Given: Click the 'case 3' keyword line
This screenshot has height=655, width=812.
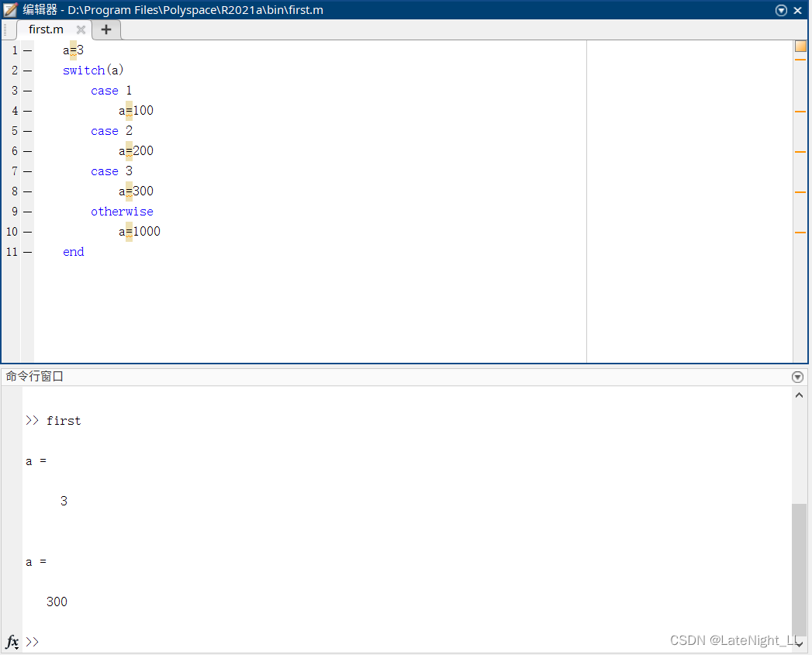Looking at the screenshot, I should (x=112, y=171).
